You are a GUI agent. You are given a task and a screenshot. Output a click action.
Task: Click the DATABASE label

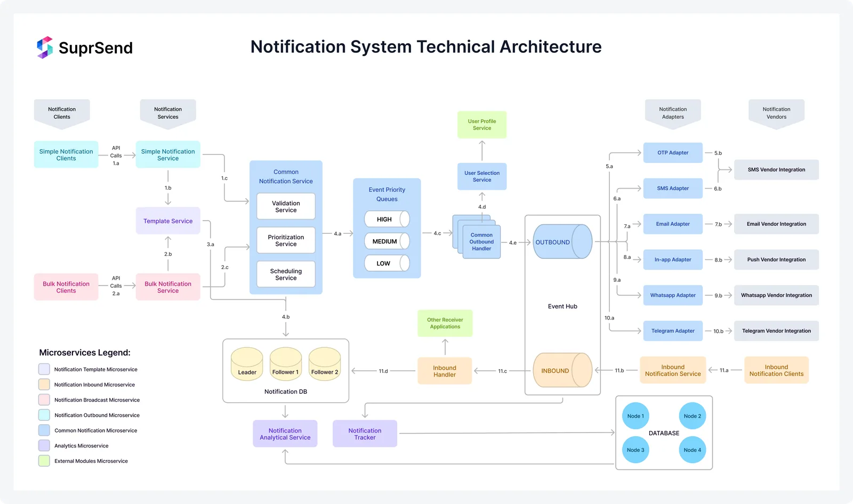tap(664, 433)
